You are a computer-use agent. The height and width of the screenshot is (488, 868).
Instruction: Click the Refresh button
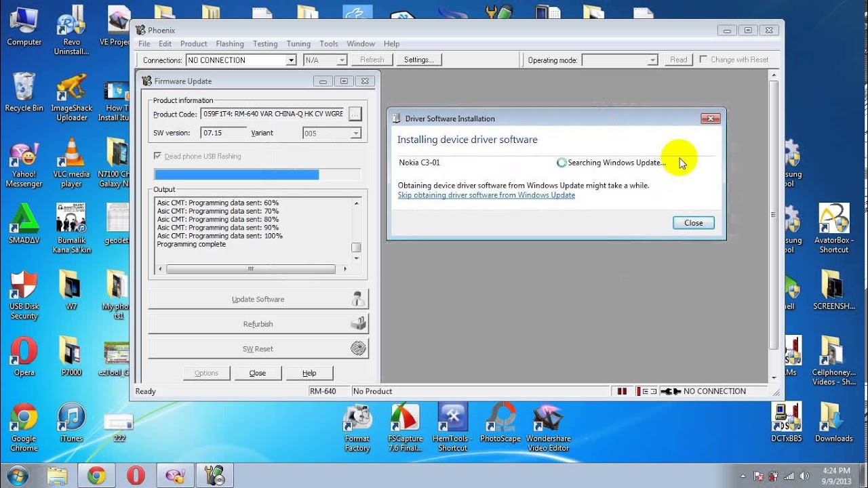point(372,60)
